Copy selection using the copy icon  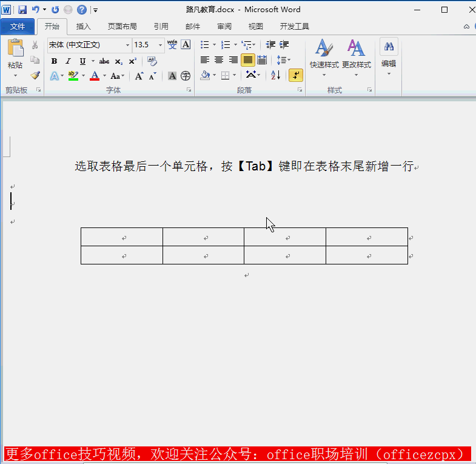click(x=35, y=60)
